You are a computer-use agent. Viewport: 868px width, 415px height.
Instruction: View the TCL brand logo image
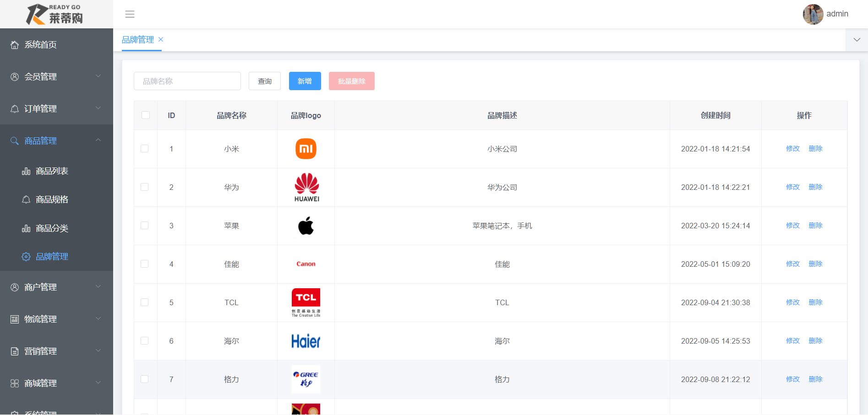click(x=306, y=302)
